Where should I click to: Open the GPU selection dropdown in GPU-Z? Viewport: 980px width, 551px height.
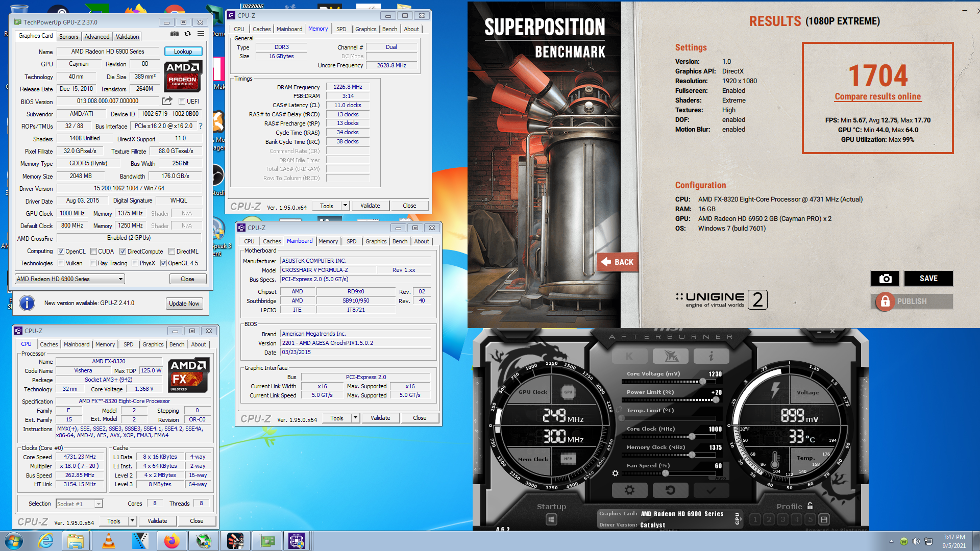coord(70,279)
